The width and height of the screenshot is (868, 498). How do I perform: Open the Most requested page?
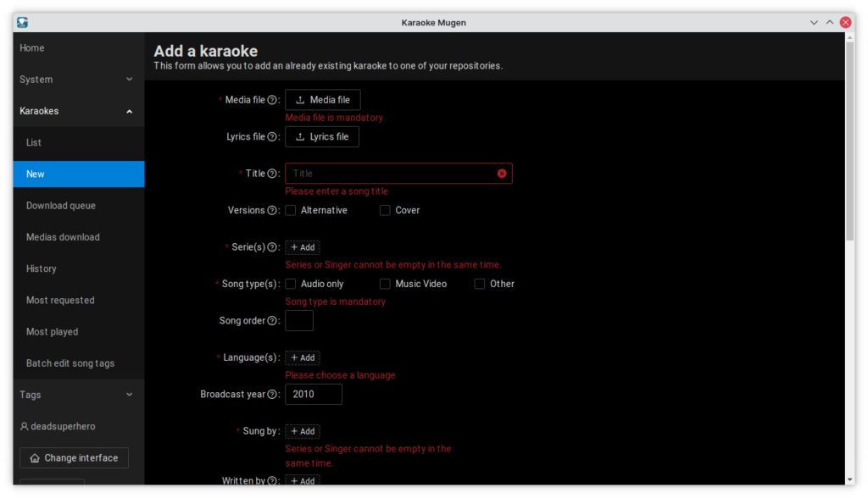[x=79, y=301]
